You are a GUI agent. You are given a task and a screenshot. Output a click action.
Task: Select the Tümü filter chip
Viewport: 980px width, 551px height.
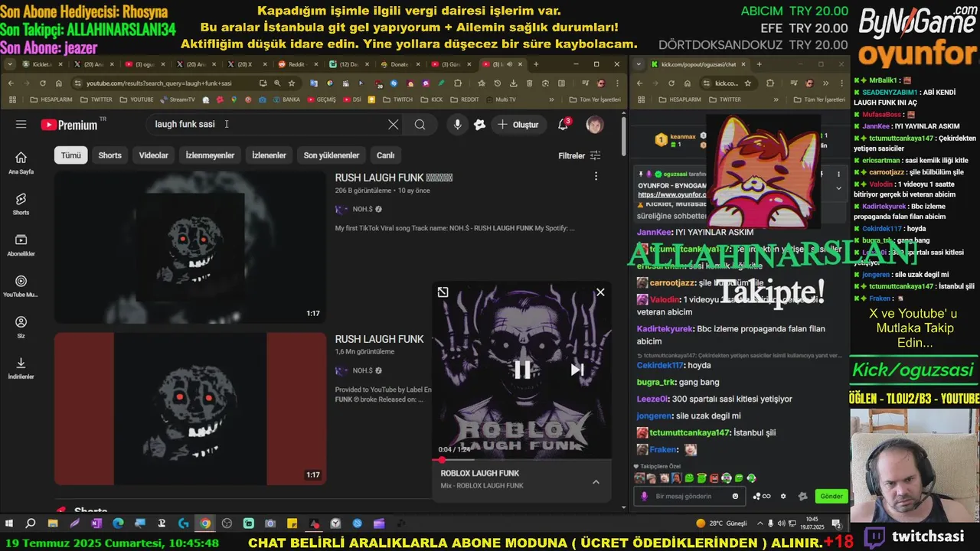click(x=71, y=155)
